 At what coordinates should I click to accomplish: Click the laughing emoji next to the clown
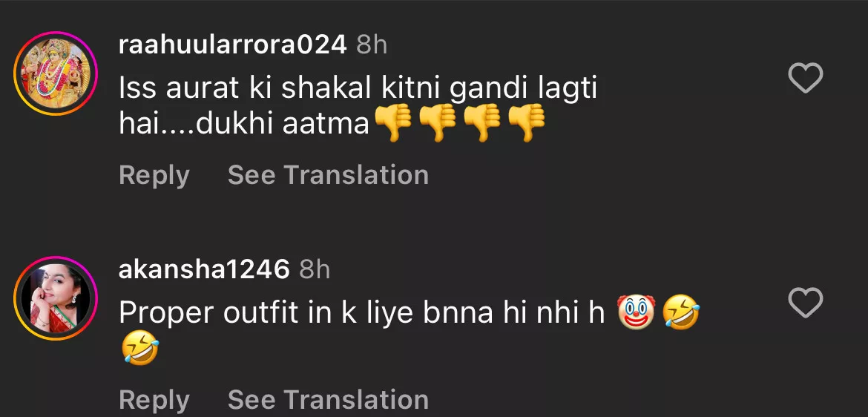[680, 313]
